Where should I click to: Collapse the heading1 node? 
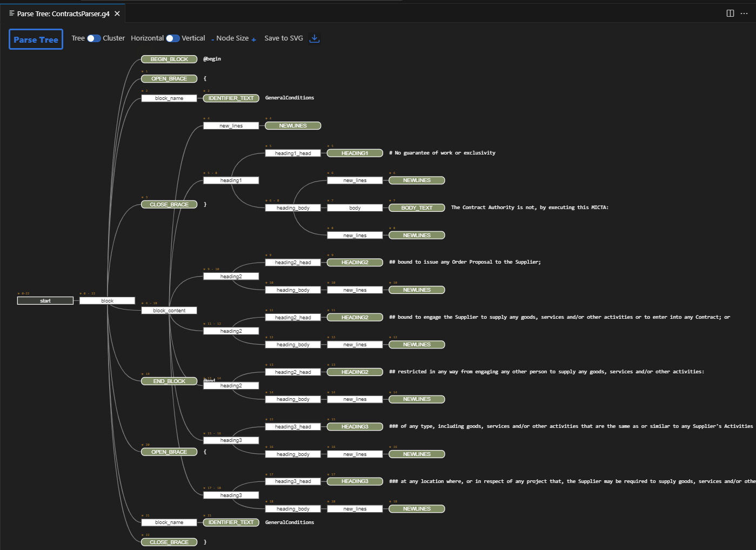tap(231, 180)
